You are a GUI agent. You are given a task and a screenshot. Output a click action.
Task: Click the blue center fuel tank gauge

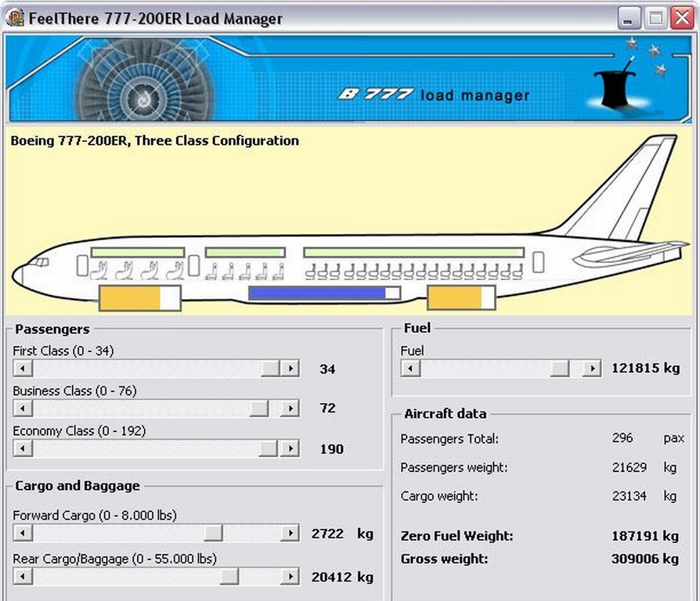[325, 293]
